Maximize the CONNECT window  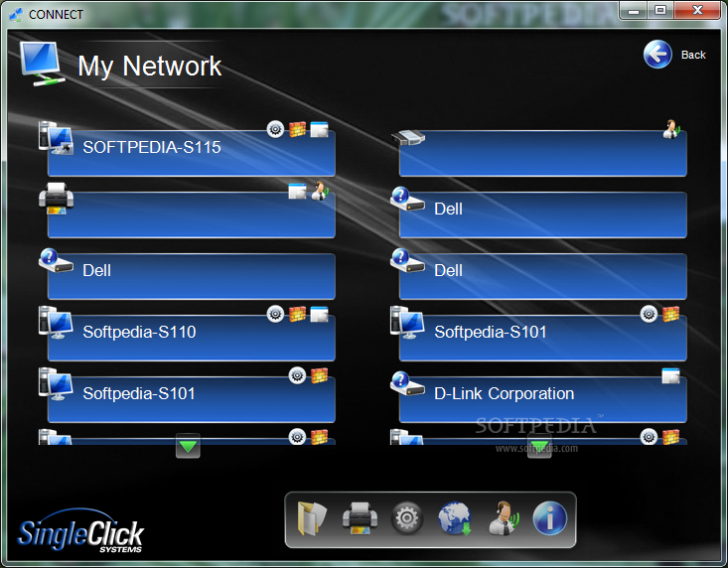tap(660, 10)
